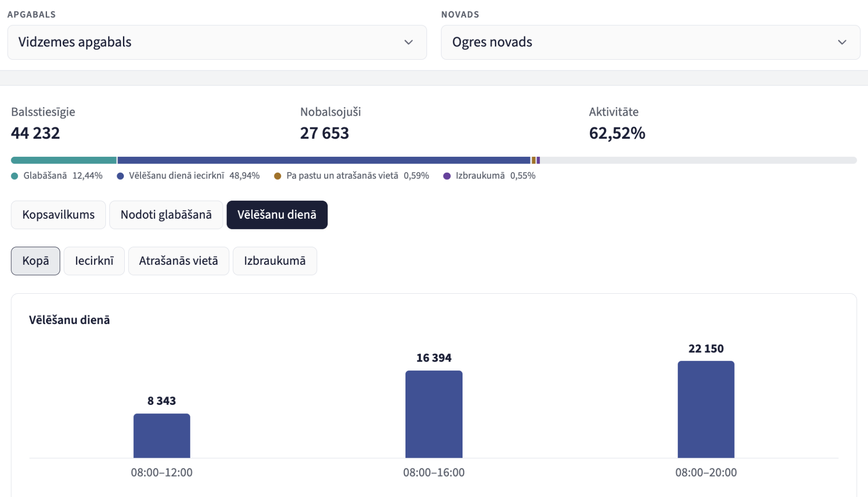The image size is (868, 497).
Task: Click chevron arrow in Ogres novads selector
Action: tap(842, 42)
